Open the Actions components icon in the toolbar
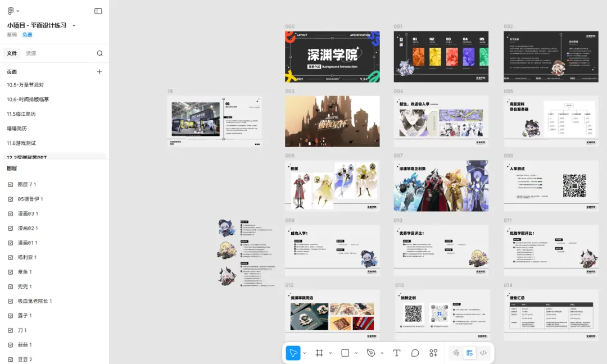The height and width of the screenshot is (364, 607). [x=433, y=353]
